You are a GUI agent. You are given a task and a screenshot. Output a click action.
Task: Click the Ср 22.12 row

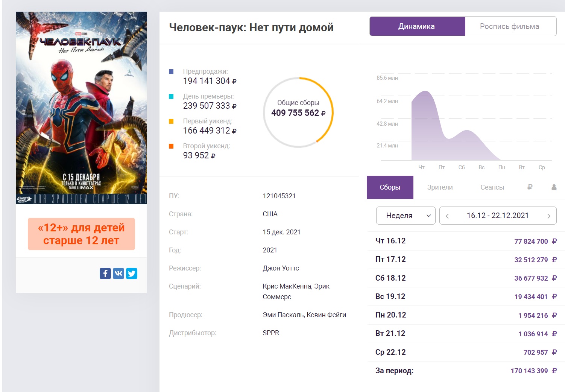[466, 352]
